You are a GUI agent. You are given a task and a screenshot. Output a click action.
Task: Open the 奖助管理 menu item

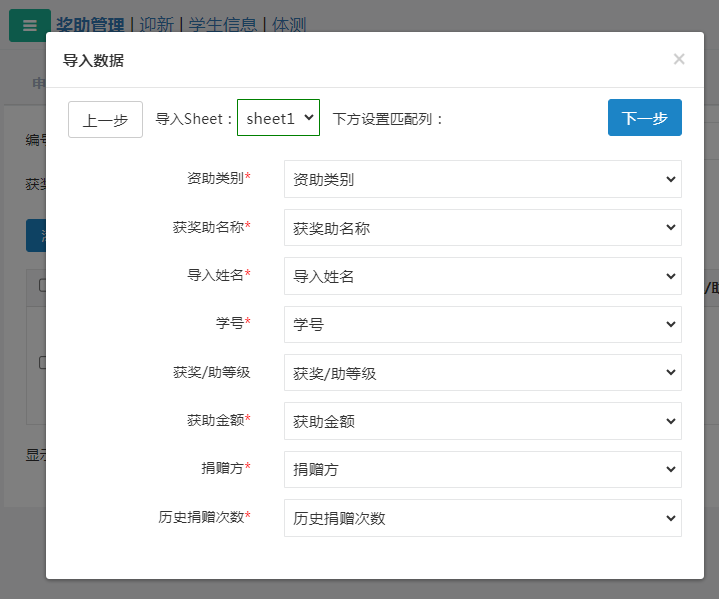pyautogui.click(x=90, y=25)
